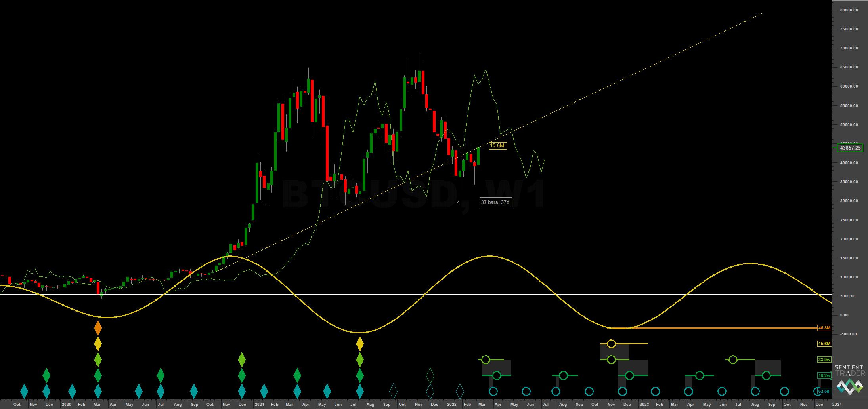Click the light-green circle at July 2023
This screenshot has height=409, width=868.
tap(733, 360)
